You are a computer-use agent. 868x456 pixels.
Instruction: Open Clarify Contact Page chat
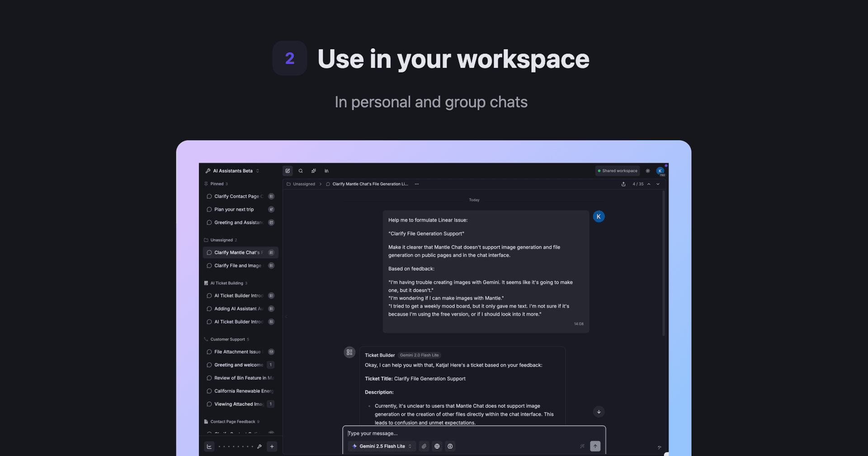tap(241, 196)
